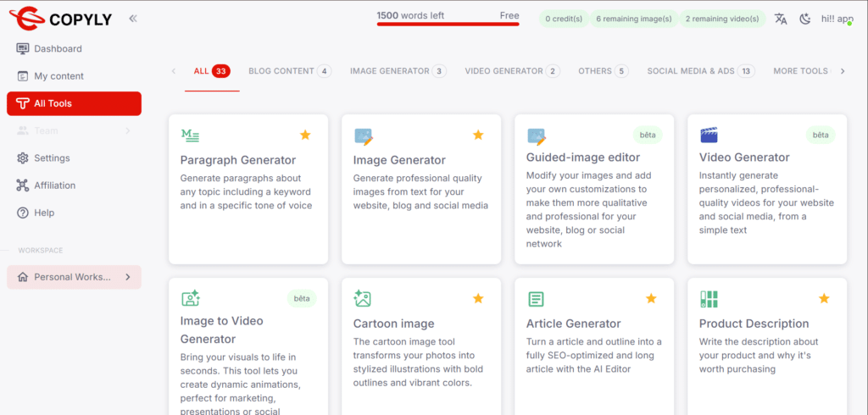Click the Cartoon image icon
The height and width of the screenshot is (415, 868).
(x=363, y=299)
